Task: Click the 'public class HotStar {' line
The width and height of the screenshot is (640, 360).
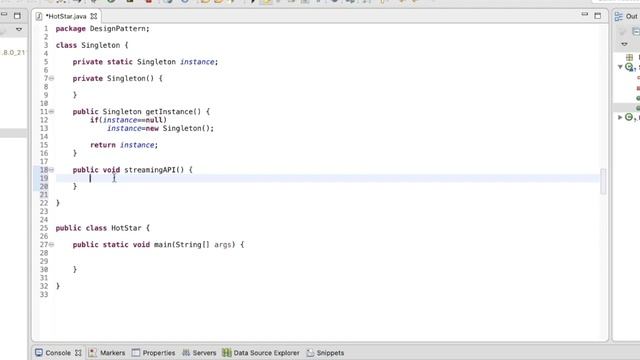Action: pos(103,228)
